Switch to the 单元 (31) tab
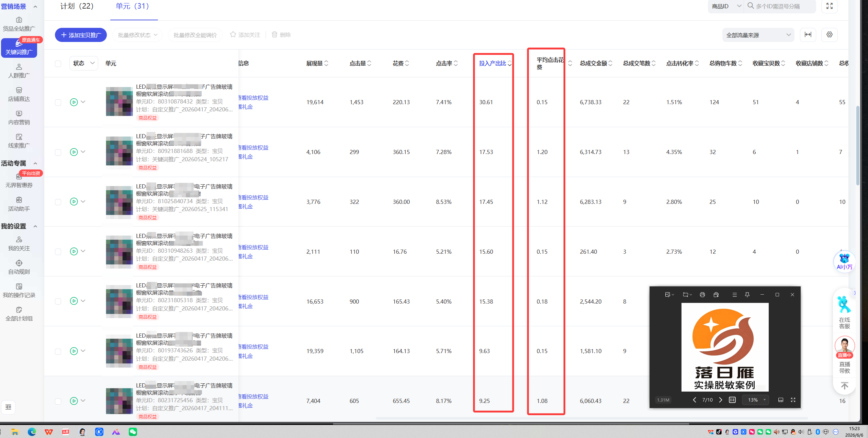 point(132,6)
